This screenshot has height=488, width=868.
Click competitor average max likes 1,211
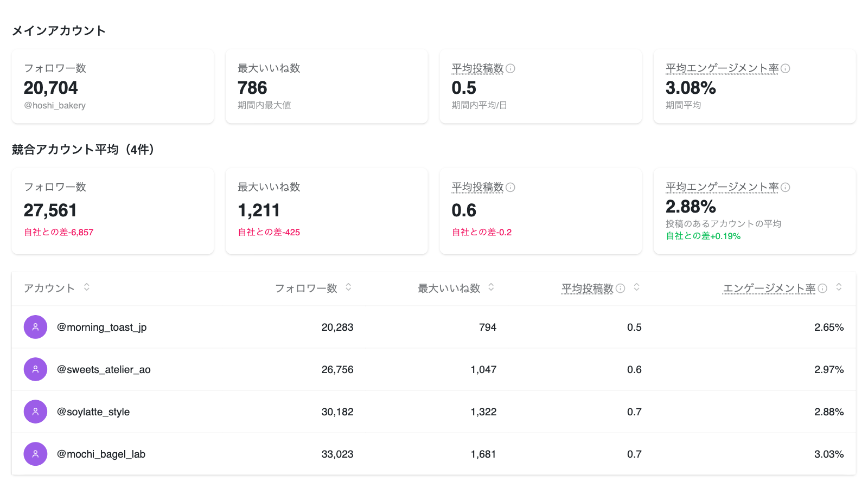click(259, 210)
